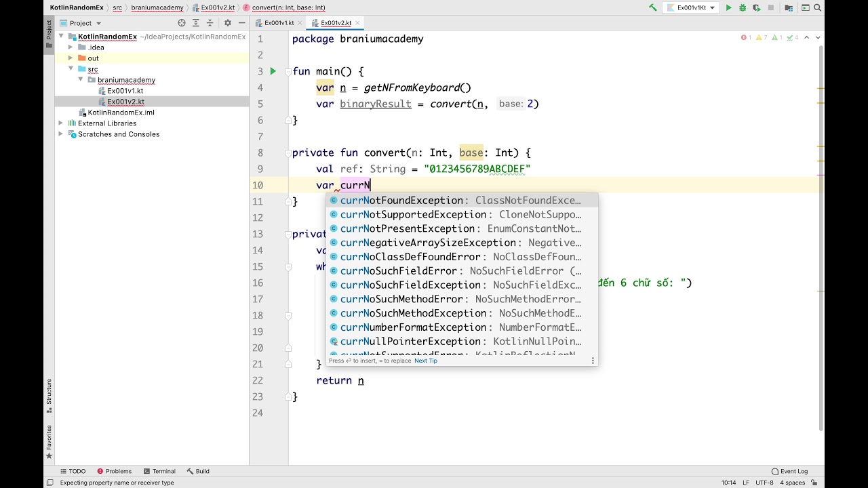Screen dimensions: 868x488
Task: Toggle the Project side tab
Action: 49,33
